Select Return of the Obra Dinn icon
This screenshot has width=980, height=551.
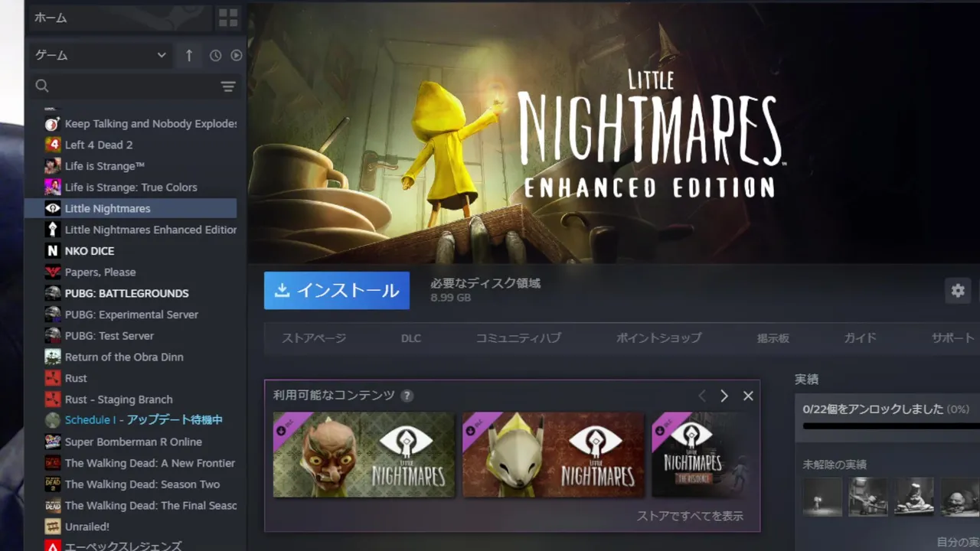(x=52, y=357)
